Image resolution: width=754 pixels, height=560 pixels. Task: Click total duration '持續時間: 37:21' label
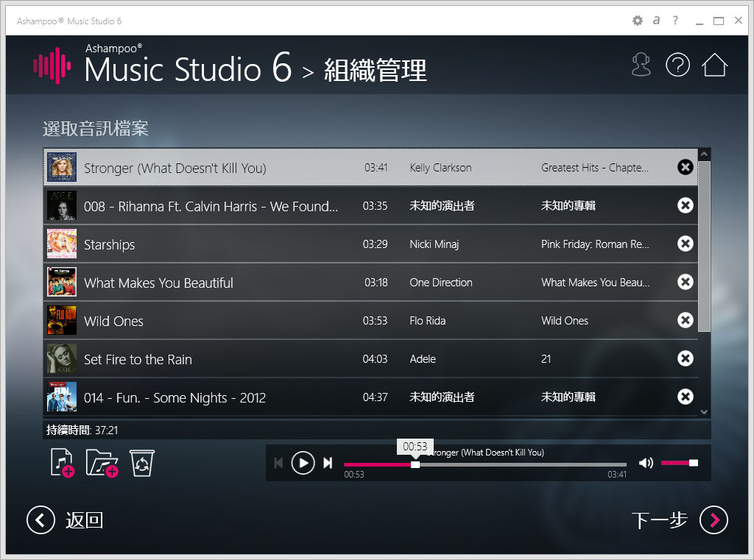82,430
